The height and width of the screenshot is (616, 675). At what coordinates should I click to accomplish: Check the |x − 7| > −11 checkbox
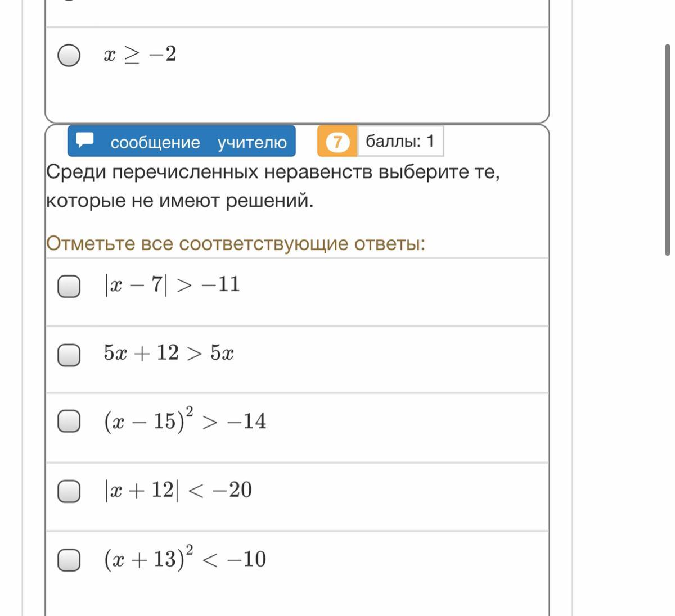point(69,286)
